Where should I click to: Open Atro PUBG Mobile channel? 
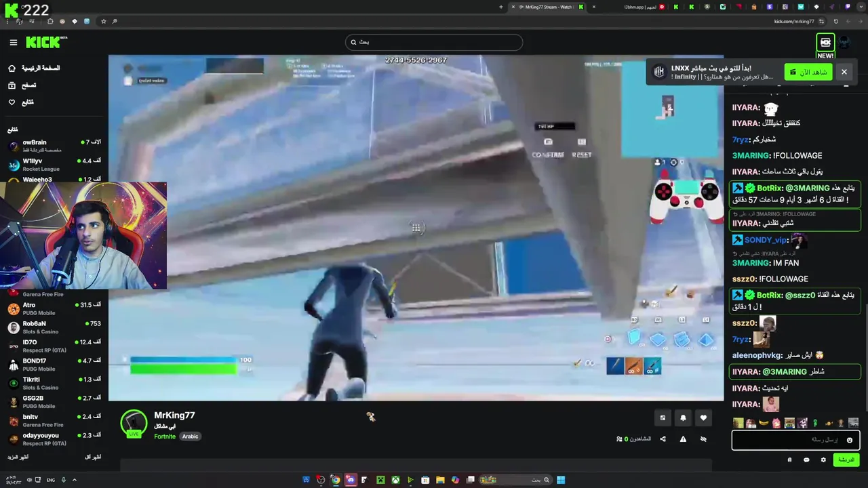pyautogui.click(x=54, y=309)
